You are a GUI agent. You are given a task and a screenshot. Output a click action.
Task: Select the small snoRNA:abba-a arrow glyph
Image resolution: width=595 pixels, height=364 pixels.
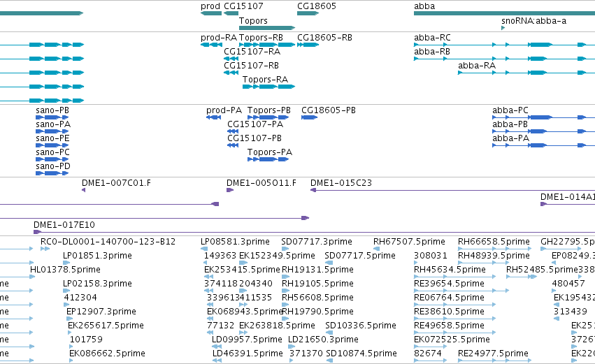click(503, 28)
